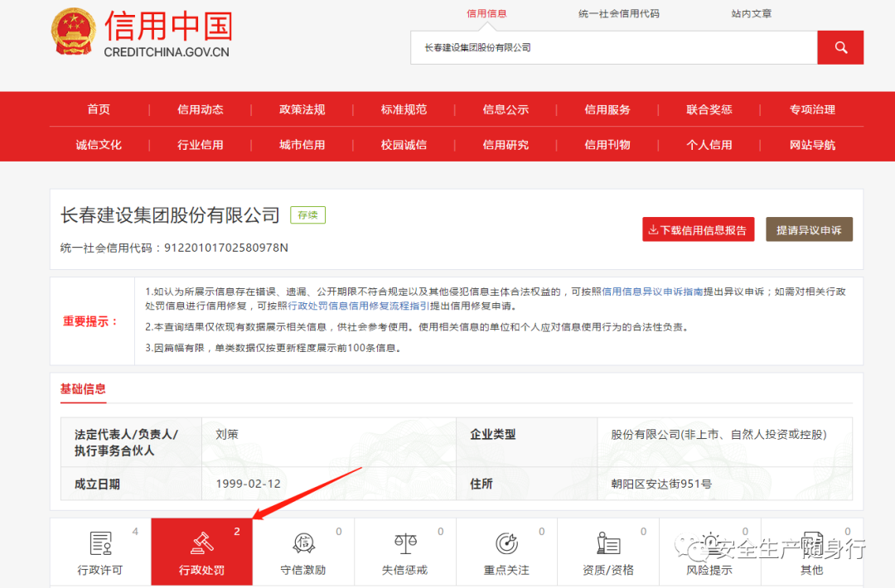Open 信用服务 navigation item
The height and width of the screenshot is (588, 895).
[x=607, y=109]
